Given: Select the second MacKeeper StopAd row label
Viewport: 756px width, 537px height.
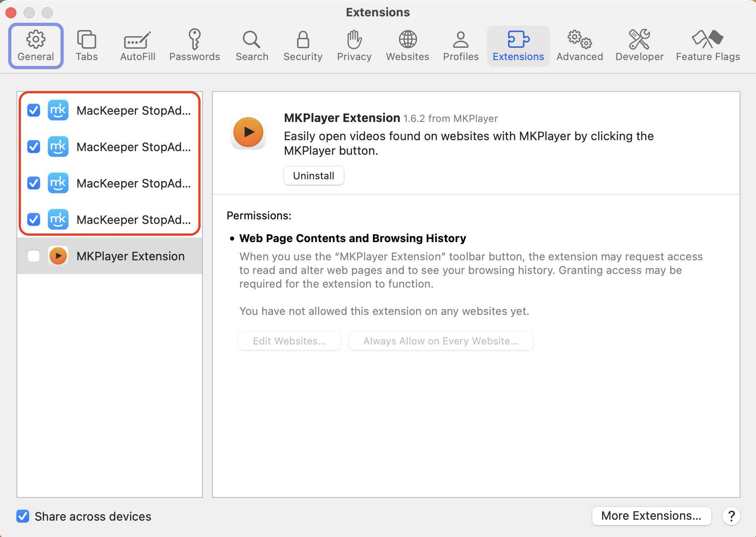Looking at the screenshot, I should 134,147.
